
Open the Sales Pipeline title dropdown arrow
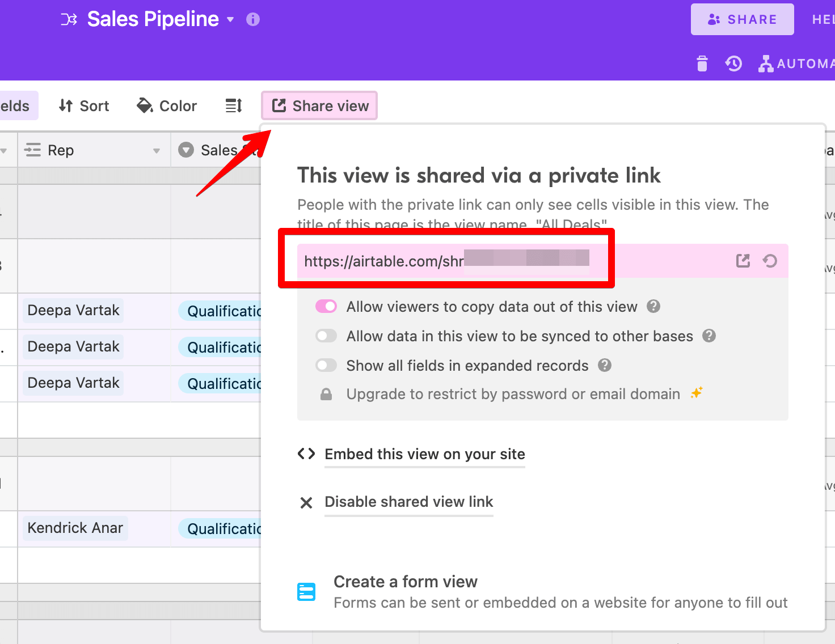click(x=230, y=19)
